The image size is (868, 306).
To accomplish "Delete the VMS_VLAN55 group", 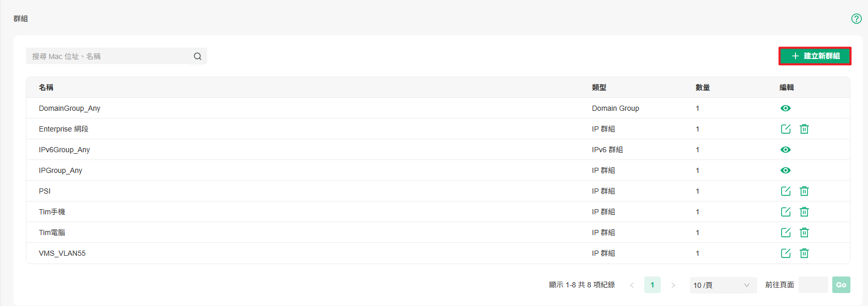I will pyautogui.click(x=804, y=253).
